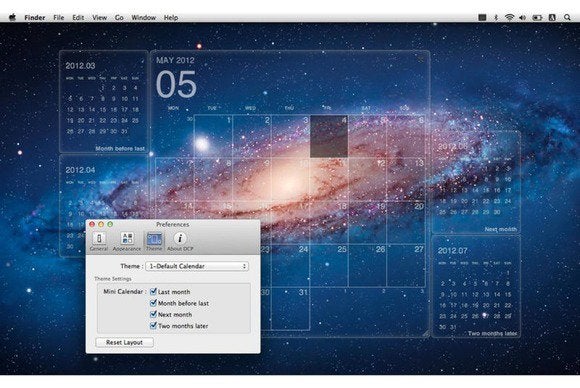The width and height of the screenshot is (580, 388).
Task: Click the large 05 month number
Action: (x=176, y=85)
